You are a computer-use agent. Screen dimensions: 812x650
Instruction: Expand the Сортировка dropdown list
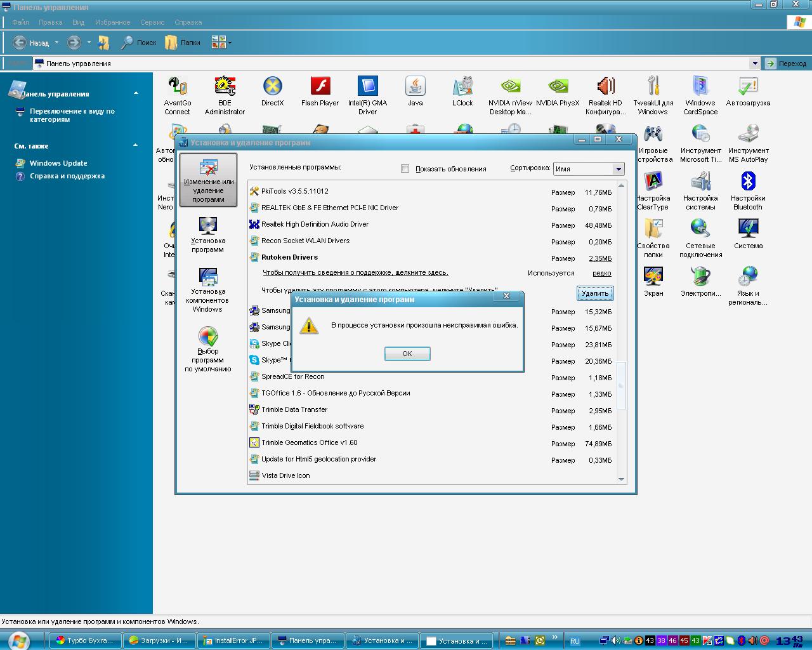[x=618, y=169]
